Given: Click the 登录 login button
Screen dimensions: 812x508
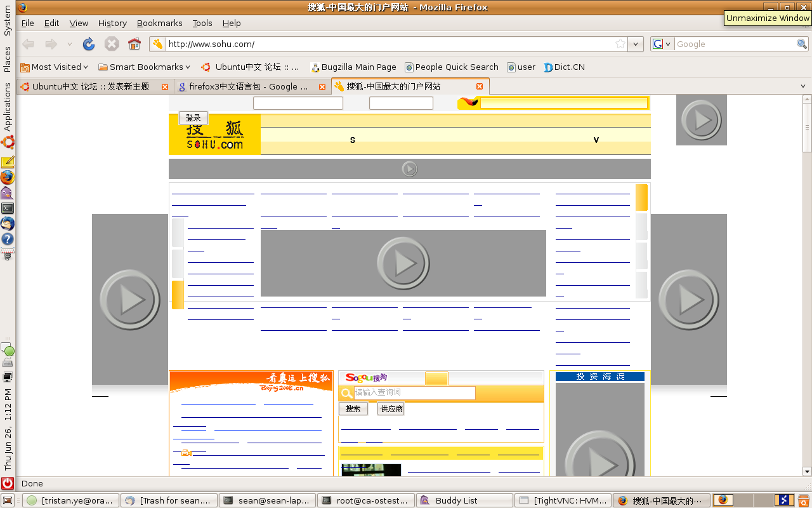Looking at the screenshot, I should (x=193, y=117).
